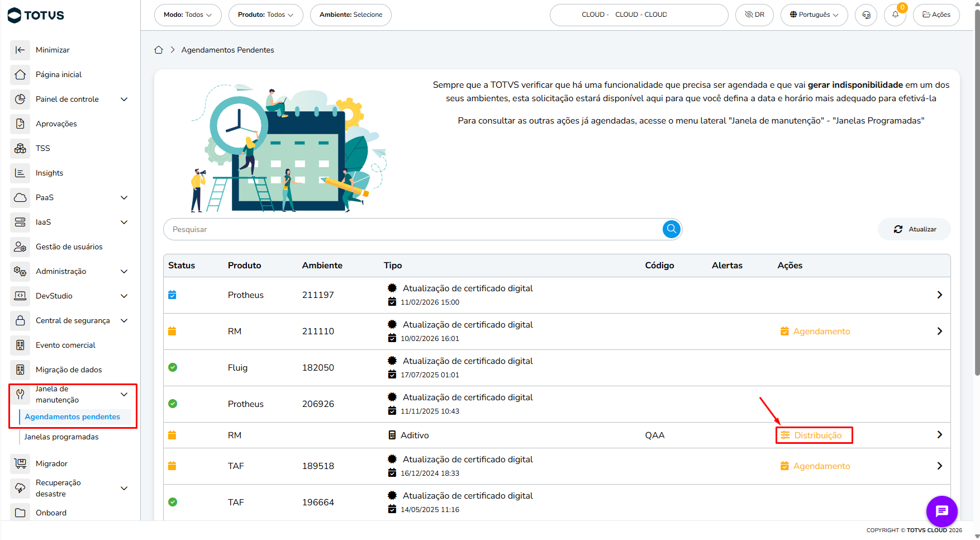Viewport: 980px width, 540px height.
Task: Go to home breadcrumb icon
Action: pos(159,50)
